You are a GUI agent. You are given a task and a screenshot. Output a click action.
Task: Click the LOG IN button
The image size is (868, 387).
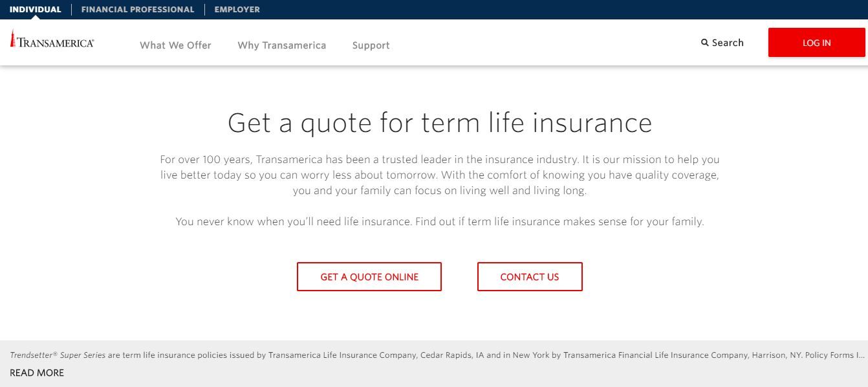[816, 43]
